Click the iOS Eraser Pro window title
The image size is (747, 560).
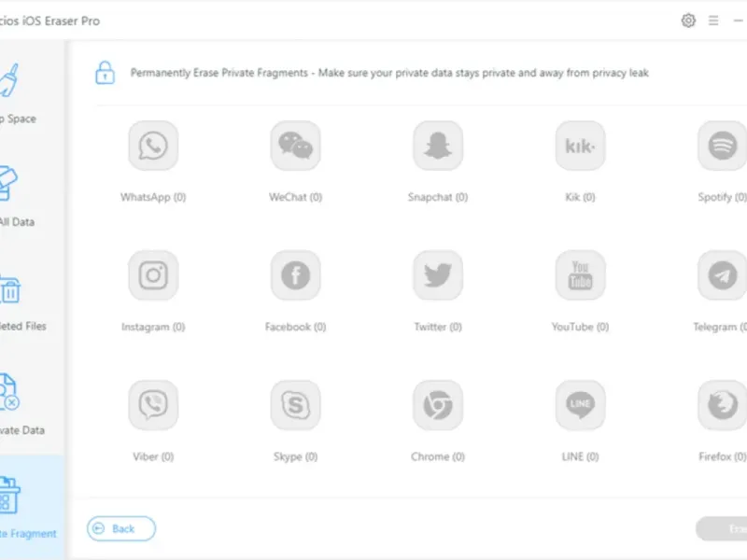tap(50, 21)
